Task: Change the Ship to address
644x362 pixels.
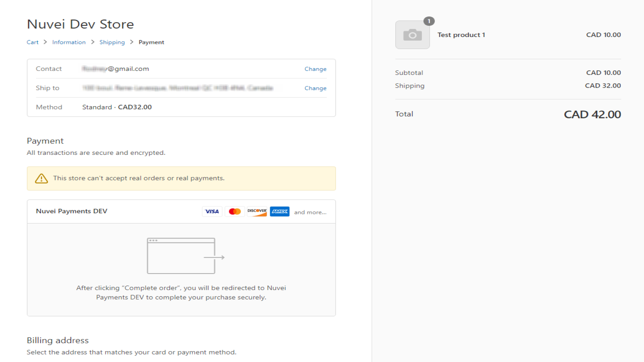Action: point(316,88)
